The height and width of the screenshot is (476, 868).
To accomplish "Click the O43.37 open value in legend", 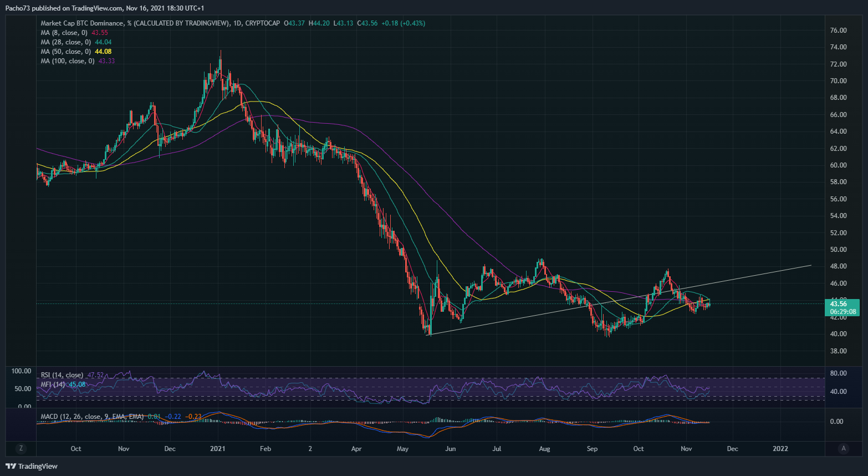I will pyautogui.click(x=294, y=23).
